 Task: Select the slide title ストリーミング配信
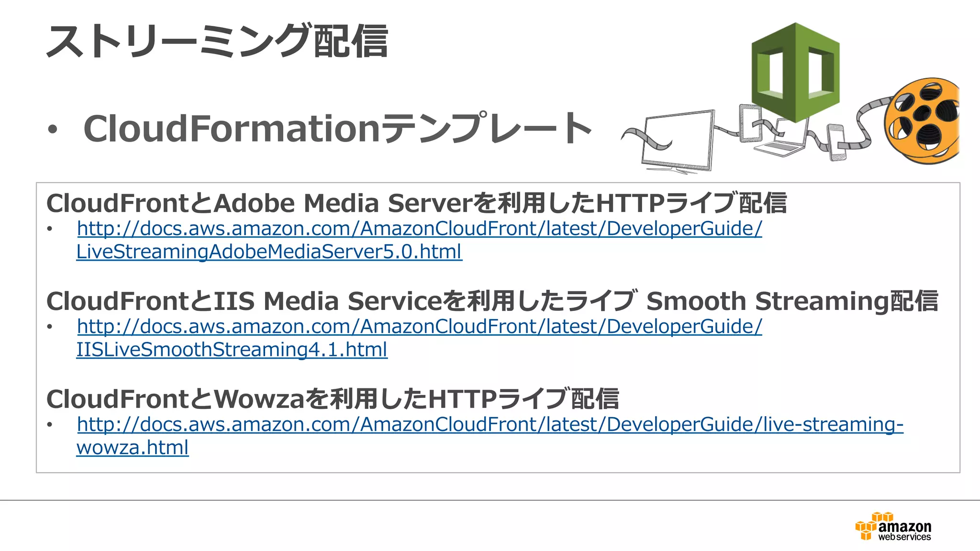click(x=217, y=41)
